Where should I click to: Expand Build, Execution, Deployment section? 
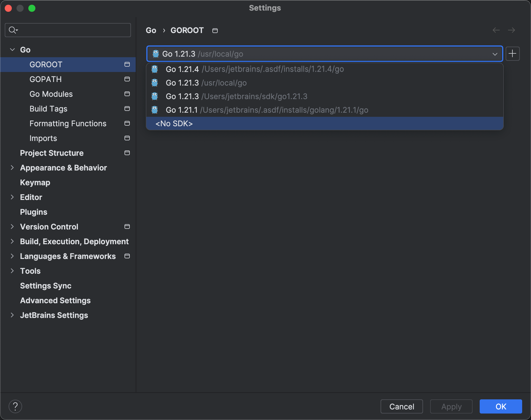coord(12,241)
